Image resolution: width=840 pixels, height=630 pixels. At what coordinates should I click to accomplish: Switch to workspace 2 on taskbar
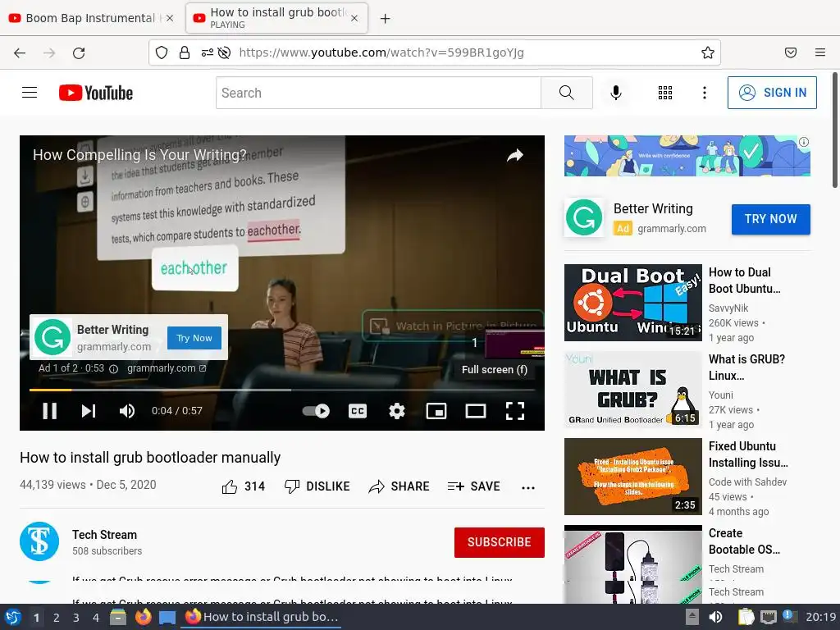click(x=57, y=618)
